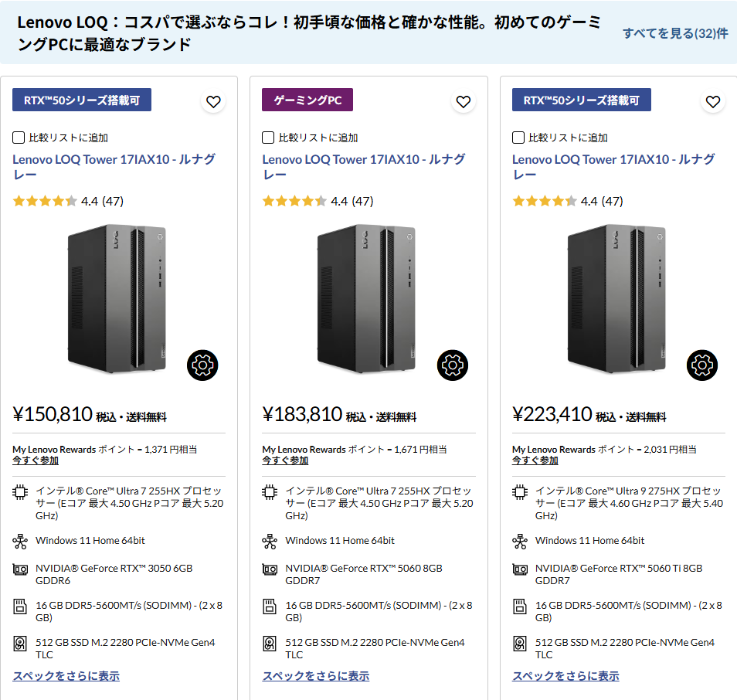Screen dimensions: 737x700
Task: Click the heart wishlist icon on the ¥150,810 product
Action: (x=213, y=101)
